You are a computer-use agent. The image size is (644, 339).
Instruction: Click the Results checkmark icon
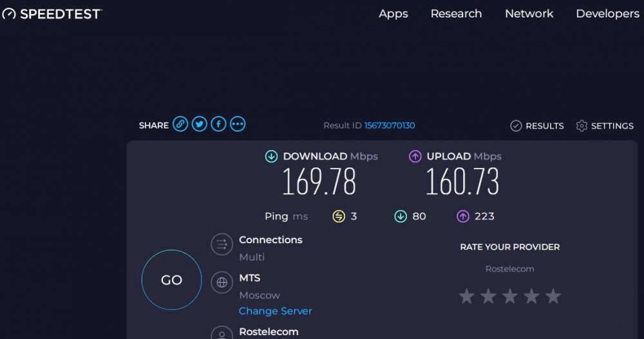516,126
